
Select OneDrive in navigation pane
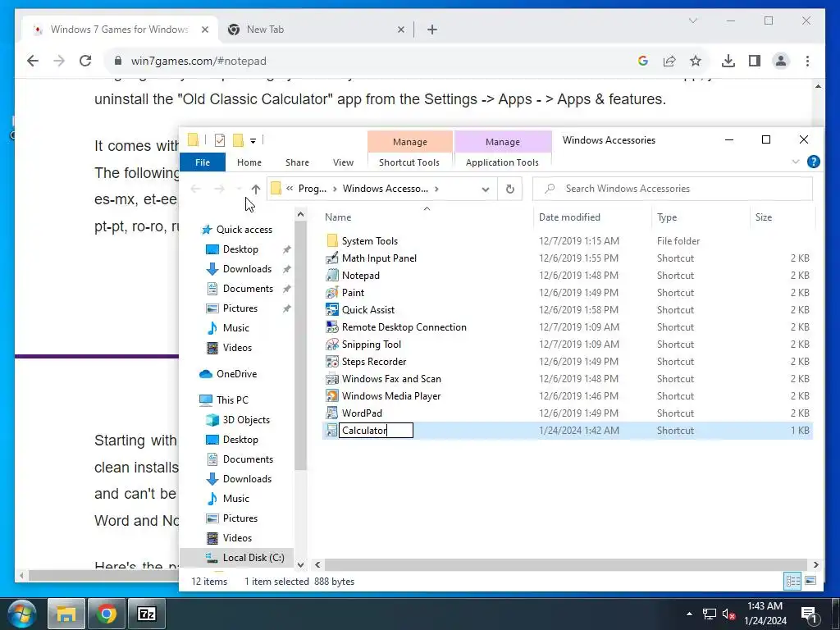pos(236,374)
